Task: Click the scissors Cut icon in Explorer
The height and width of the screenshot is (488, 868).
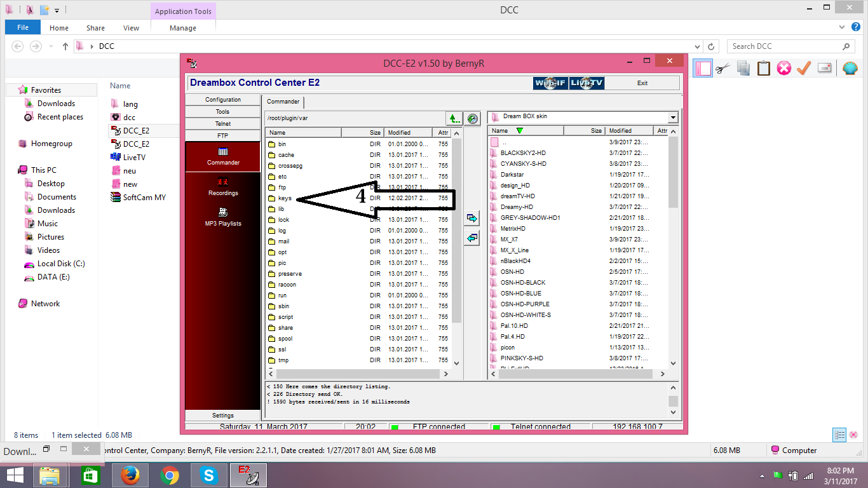Action: tap(723, 68)
